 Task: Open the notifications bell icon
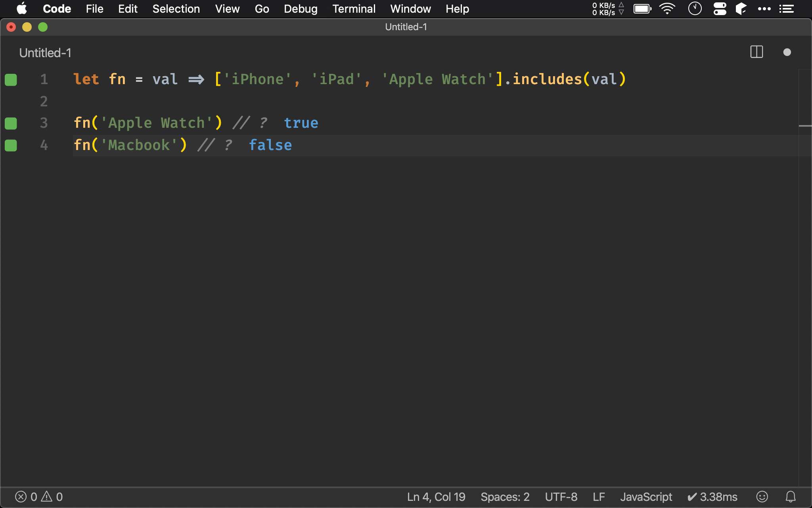(791, 496)
